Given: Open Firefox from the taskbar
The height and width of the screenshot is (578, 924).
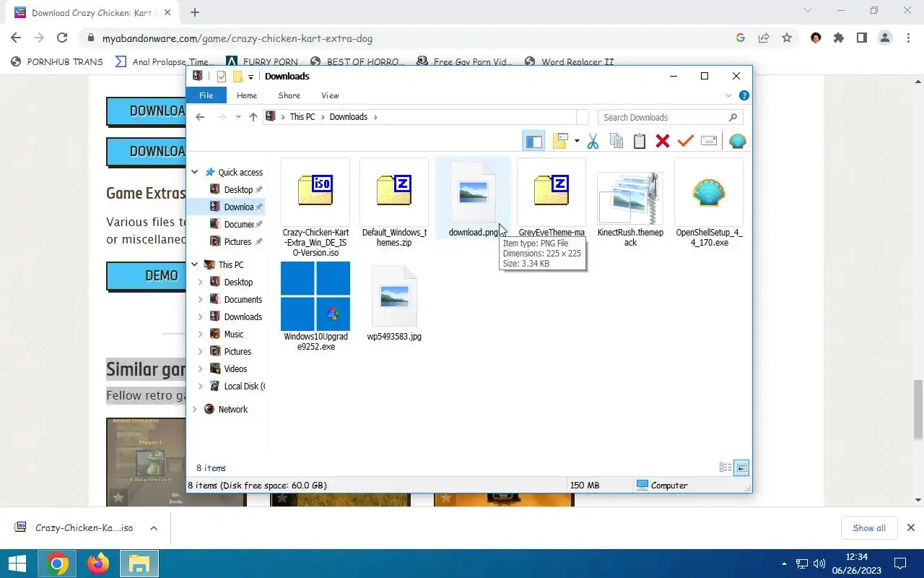Looking at the screenshot, I should coord(98,564).
